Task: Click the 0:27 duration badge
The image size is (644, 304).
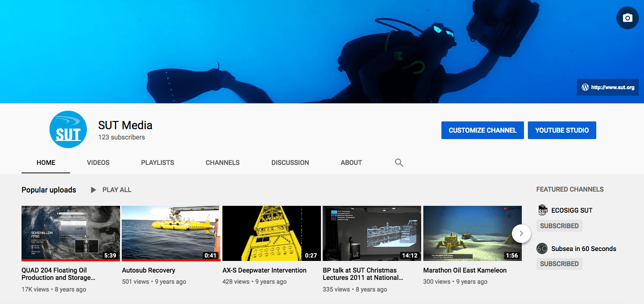Action: coord(311,255)
